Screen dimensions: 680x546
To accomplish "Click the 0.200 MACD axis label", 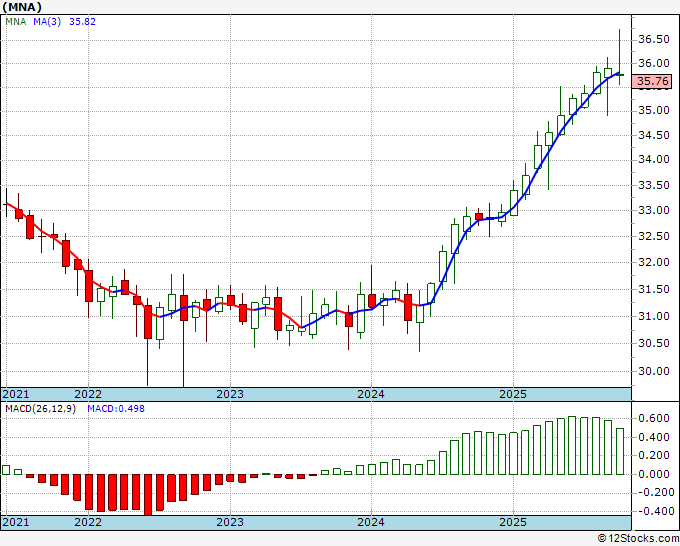I will pos(654,455).
